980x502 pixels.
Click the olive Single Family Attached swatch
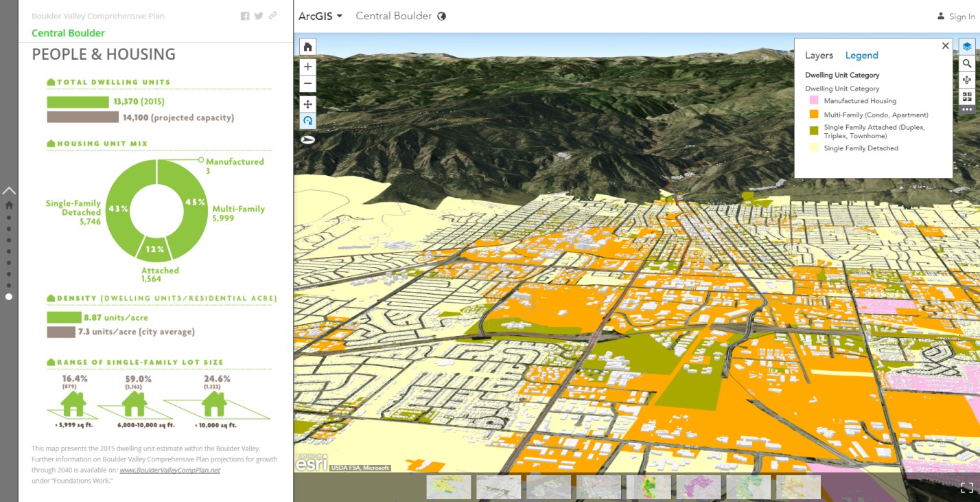click(x=814, y=130)
